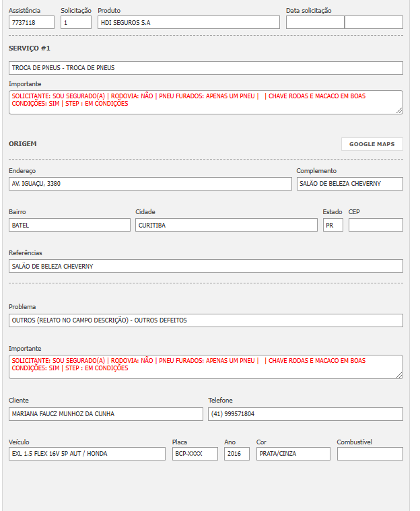420x511 pixels.
Task: Click the first Data solicitação field
Action: (314, 22)
